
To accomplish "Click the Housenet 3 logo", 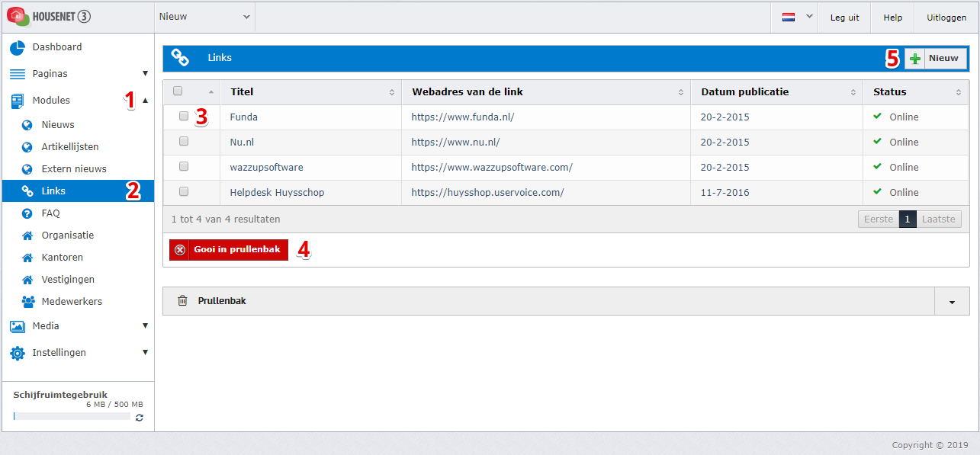I will click(x=50, y=16).
